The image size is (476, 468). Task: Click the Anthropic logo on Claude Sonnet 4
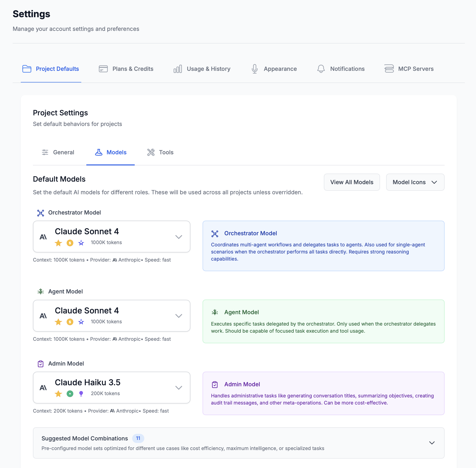pyautogui.click(x=43, y=237)
